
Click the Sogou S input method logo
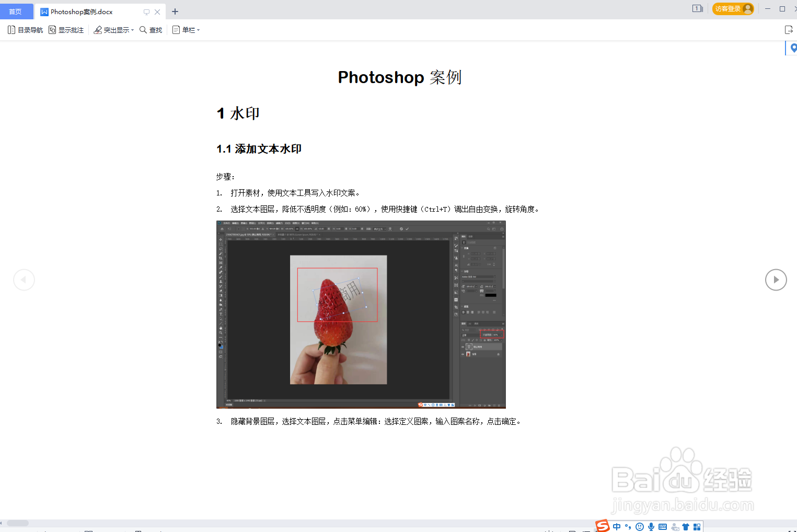coord(603,526)
